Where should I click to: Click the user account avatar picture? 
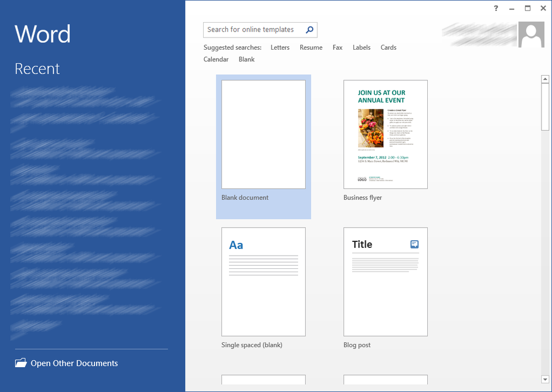(531, 35)
